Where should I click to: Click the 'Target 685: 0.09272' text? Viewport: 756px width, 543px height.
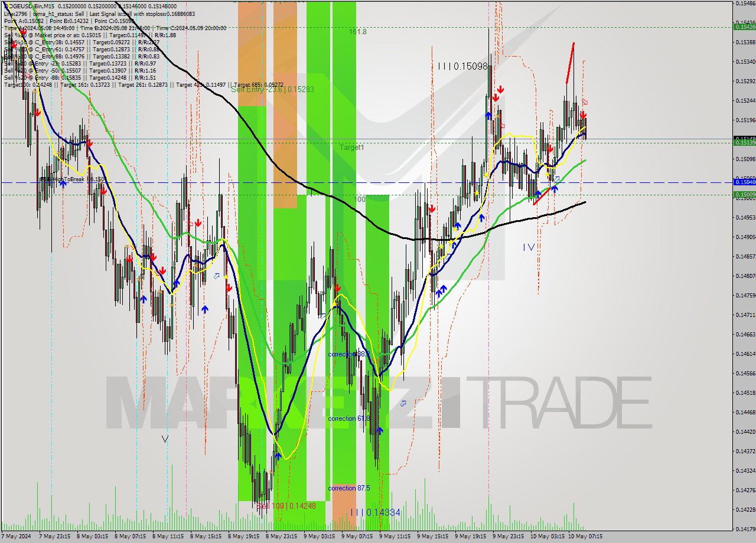coord(258,84)
